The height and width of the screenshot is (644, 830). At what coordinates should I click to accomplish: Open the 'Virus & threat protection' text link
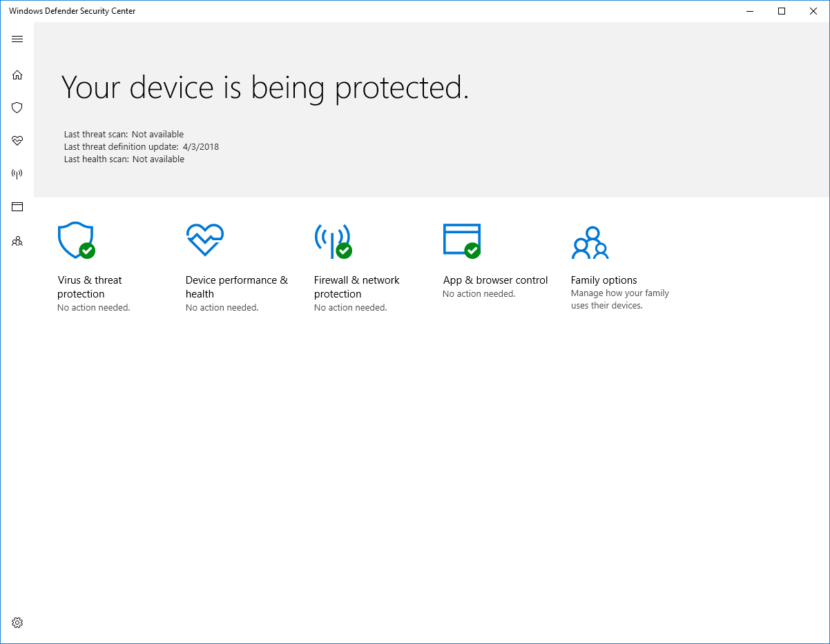point(90,287)
